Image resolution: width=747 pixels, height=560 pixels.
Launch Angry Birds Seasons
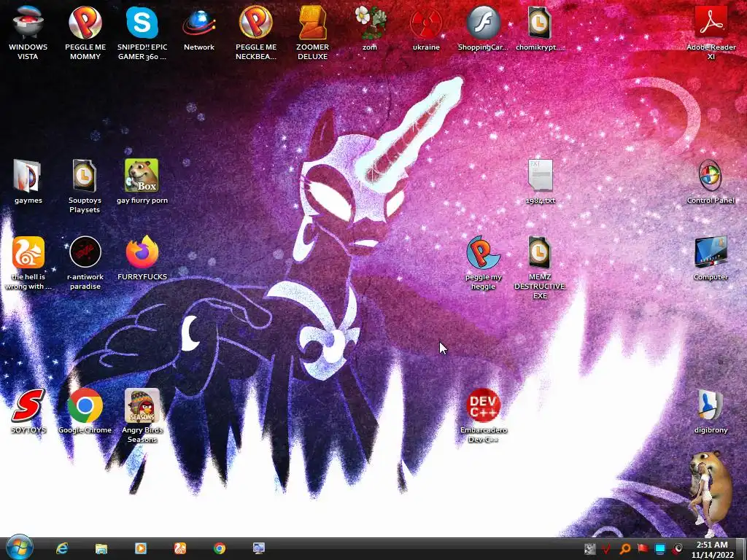(x=142, y=405)
